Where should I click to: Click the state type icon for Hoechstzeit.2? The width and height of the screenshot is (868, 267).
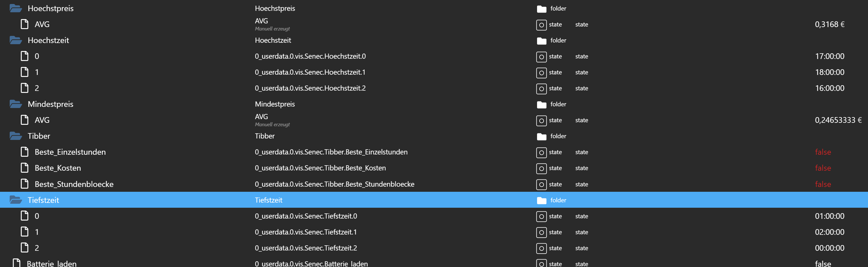(x=541, y=89)
